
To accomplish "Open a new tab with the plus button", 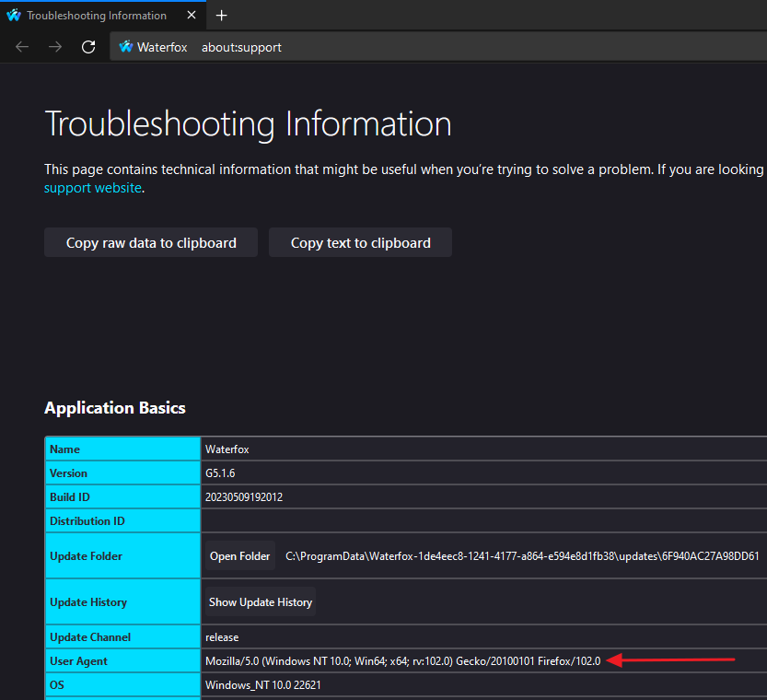I will pyautogui.click(x=221, y=16).
